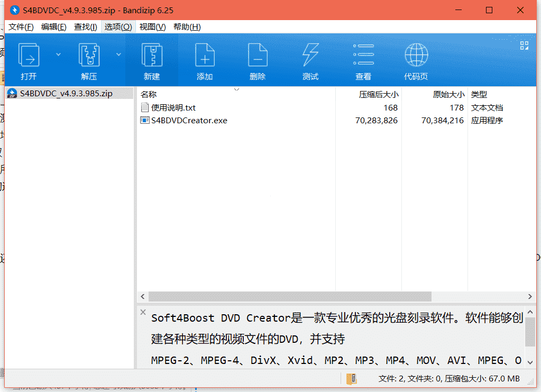The image size is (541, 392).
Task: Click the comment pane scroll down arrow
Action: coord(530,362)
